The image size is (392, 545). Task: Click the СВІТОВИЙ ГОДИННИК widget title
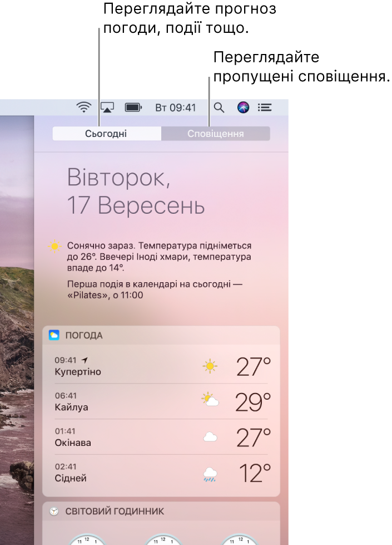click(x=115, y=511)
